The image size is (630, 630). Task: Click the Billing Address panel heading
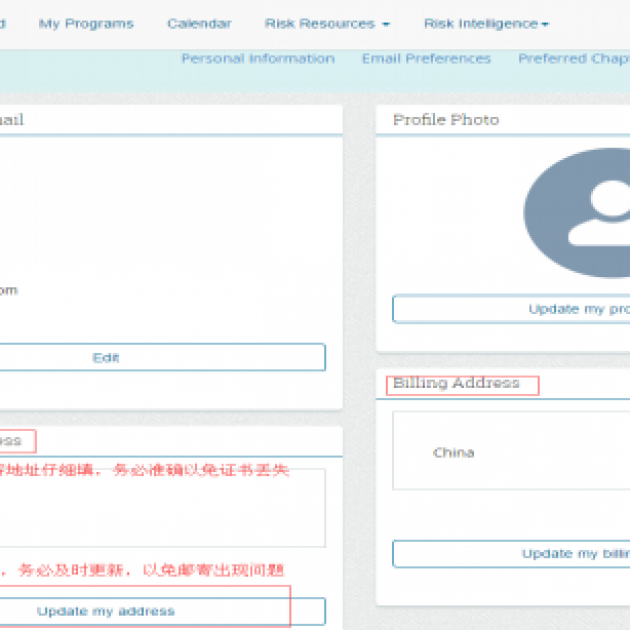click(x=456, y=383)
